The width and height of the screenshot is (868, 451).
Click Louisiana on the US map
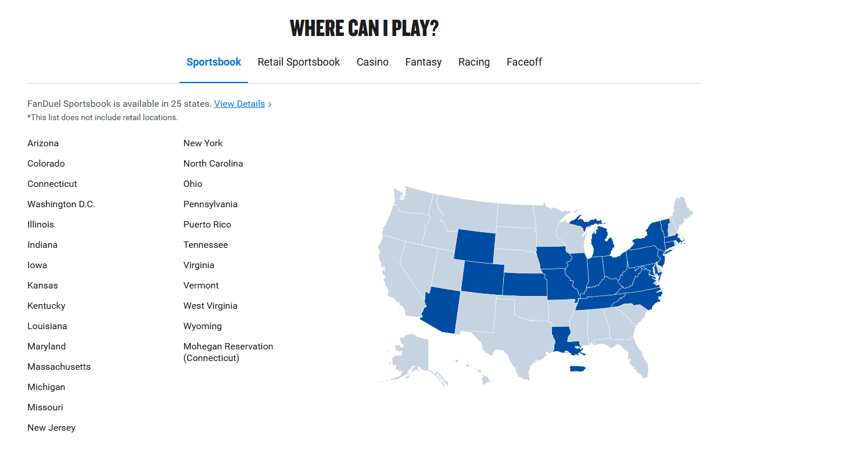(562, 340)
